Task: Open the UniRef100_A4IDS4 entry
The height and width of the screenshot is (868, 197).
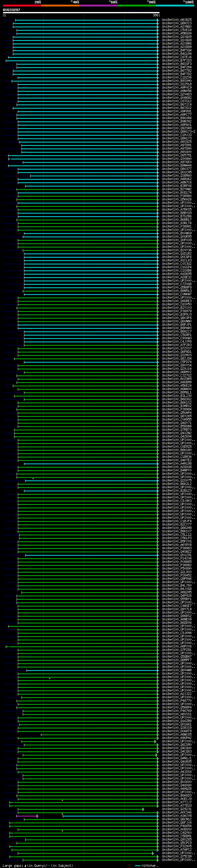Action: click(177, 772)
